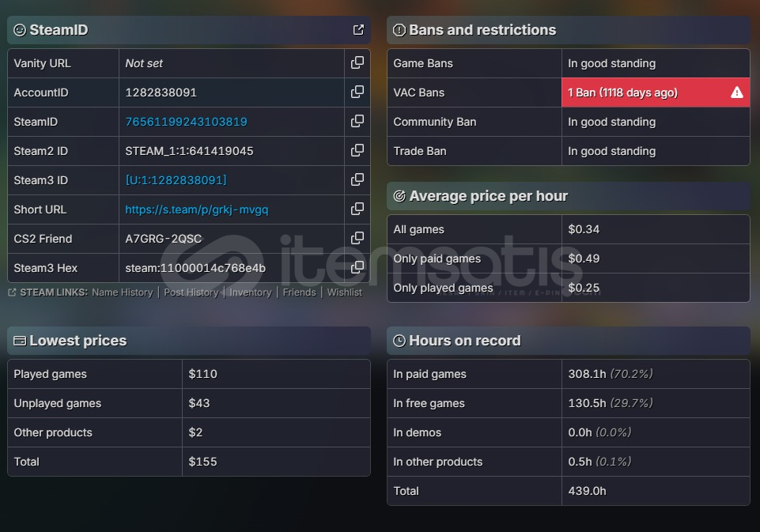
Task: Copy the Short URL value
Action: point(357,209)
